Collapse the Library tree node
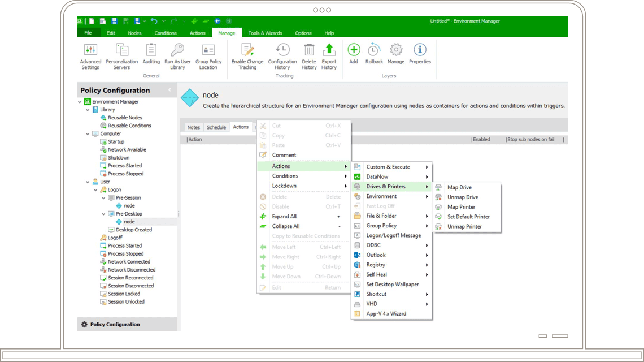644x362 pixels. coord(88,110)
